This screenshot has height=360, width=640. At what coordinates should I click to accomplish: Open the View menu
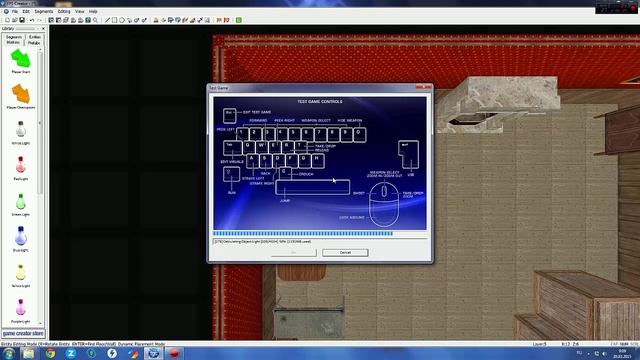pyautogui.click(x=80, y=11)
